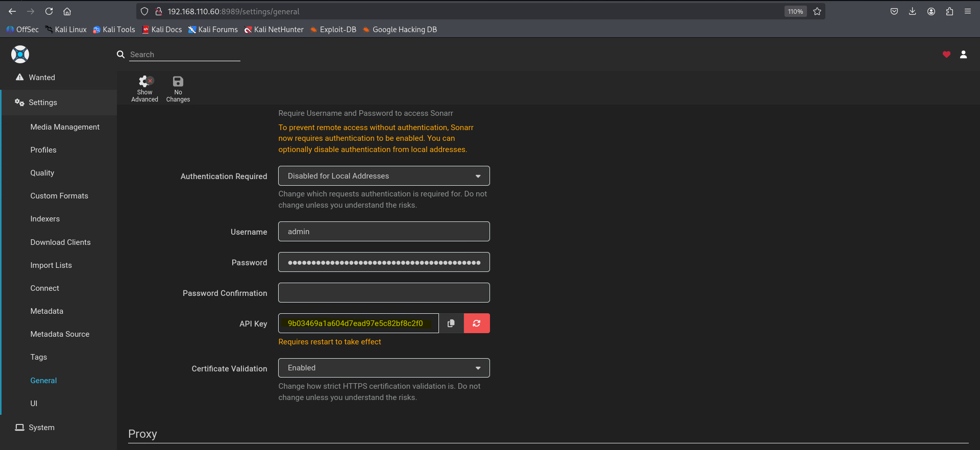This screenshot has height=450, width=980.
Task: Click the browser reload icon
Action: click(49, 11)
